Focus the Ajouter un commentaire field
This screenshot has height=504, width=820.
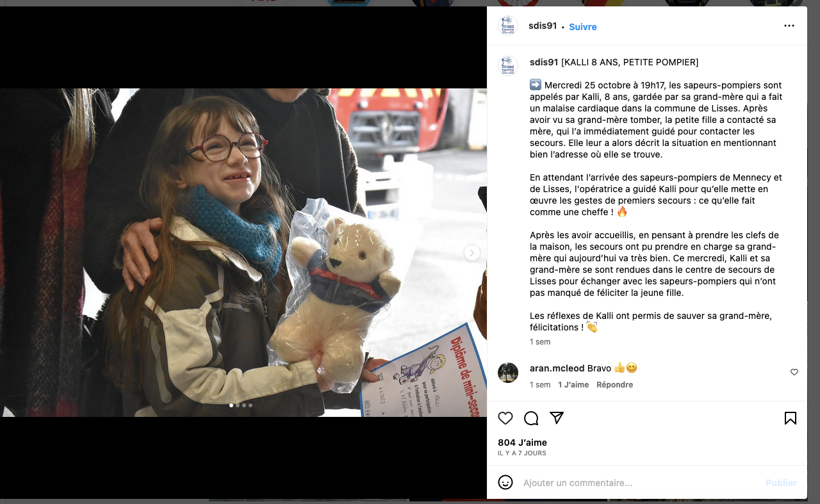pyautogui.click(x=641, y=483)
